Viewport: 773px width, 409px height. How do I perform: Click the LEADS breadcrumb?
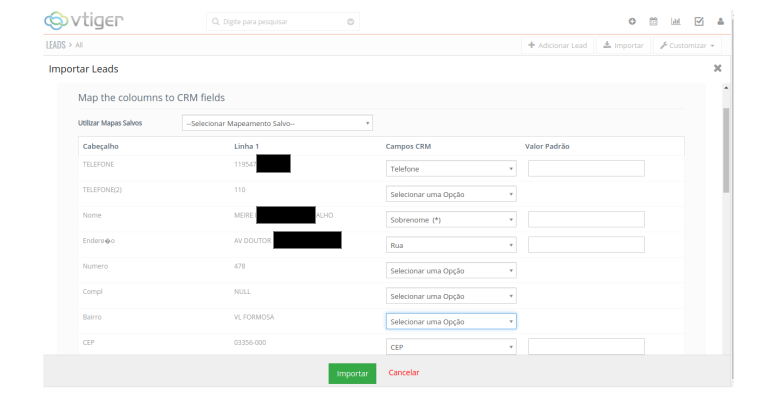56,45
